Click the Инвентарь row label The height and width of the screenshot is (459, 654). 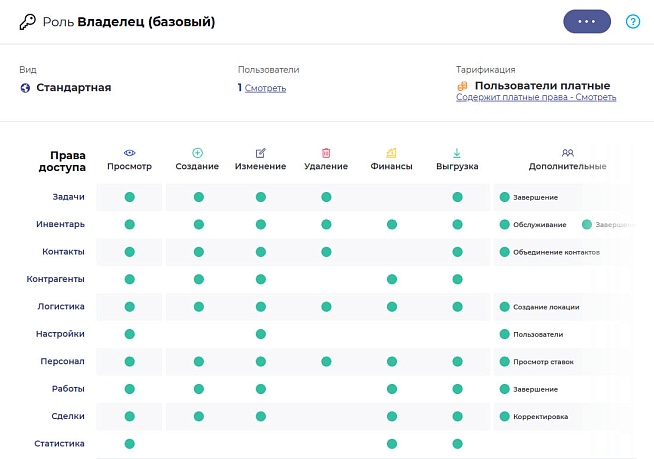coord(60,224)
